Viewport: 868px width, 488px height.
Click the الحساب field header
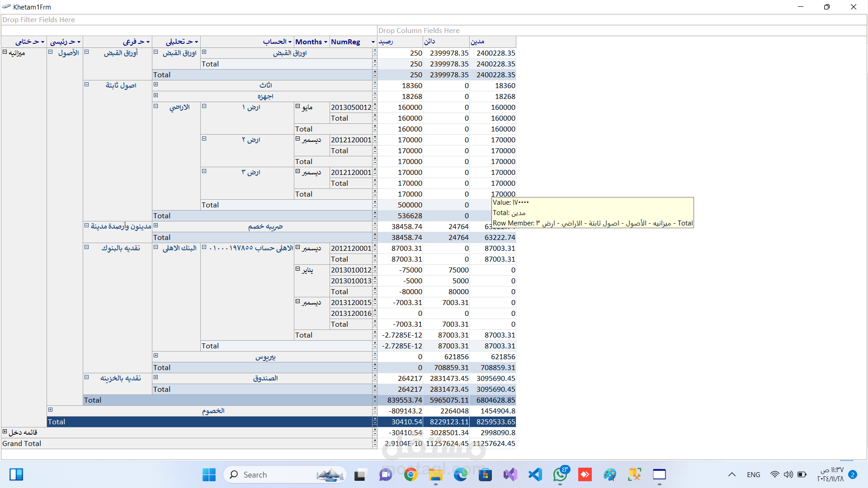[274, 42]
